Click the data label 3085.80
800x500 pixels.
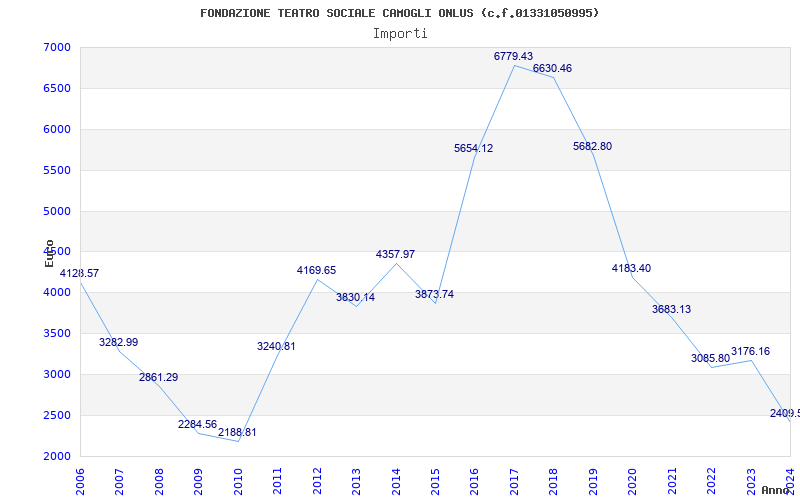click(x=711, y=358)
